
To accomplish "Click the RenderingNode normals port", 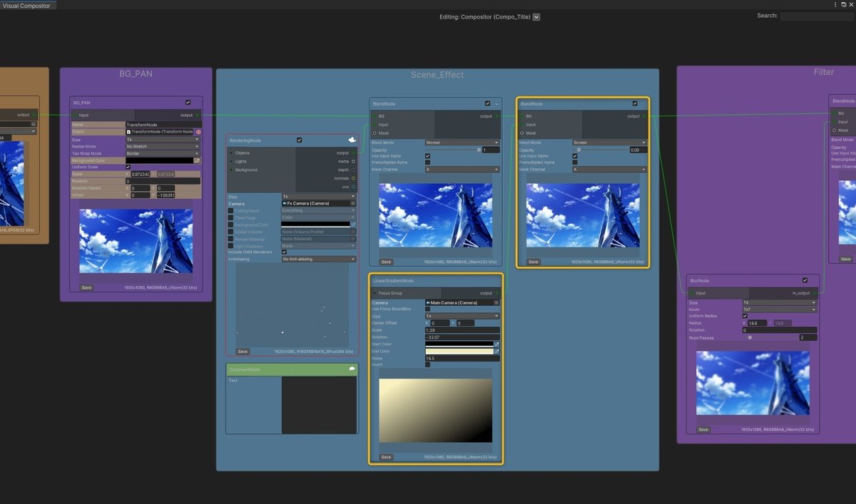I will click(353, 178).
